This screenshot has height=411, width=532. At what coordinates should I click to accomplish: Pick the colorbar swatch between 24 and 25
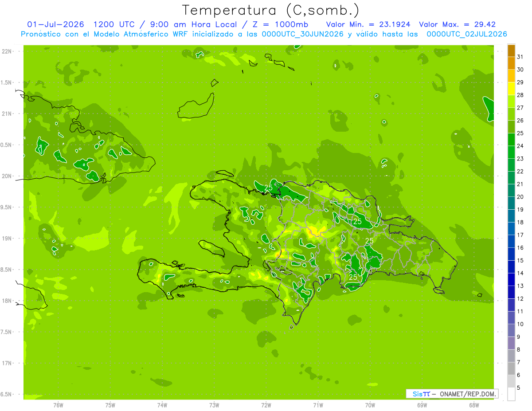(x=511, y=140)
